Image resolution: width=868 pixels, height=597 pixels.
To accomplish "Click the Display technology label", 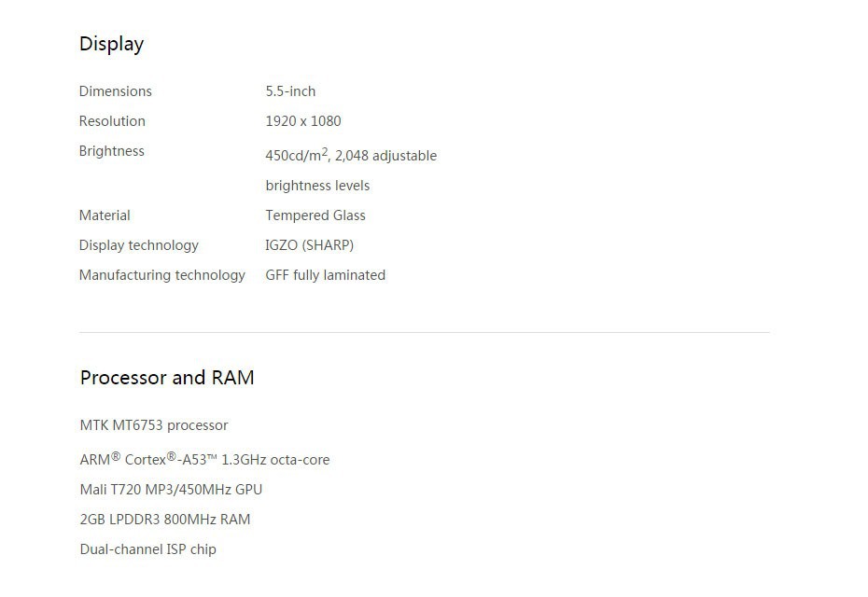I will click(x=138, y=245).
